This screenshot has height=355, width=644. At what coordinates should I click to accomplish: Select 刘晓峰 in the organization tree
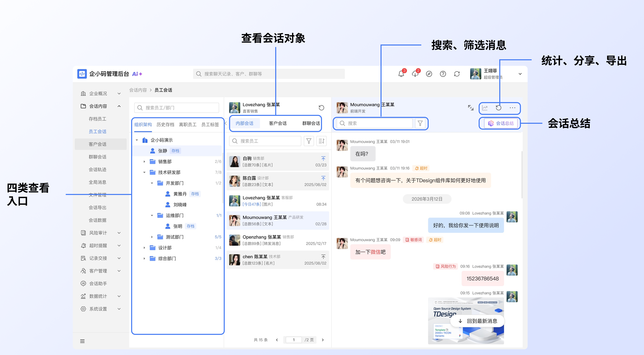point(180,205)
